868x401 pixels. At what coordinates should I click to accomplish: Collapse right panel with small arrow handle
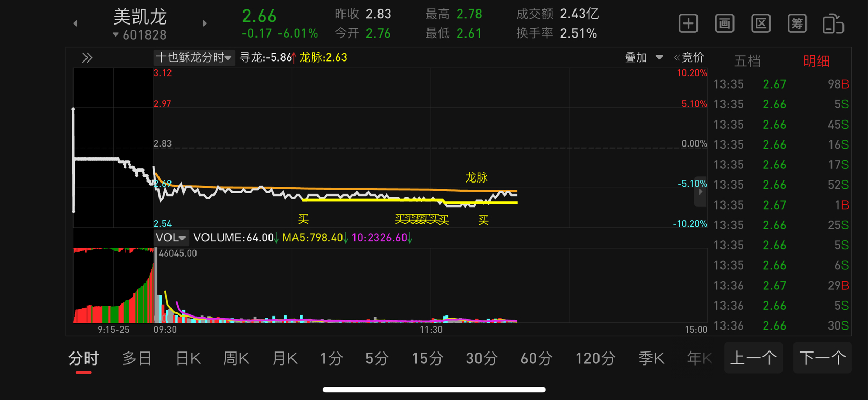coord(701,192)
